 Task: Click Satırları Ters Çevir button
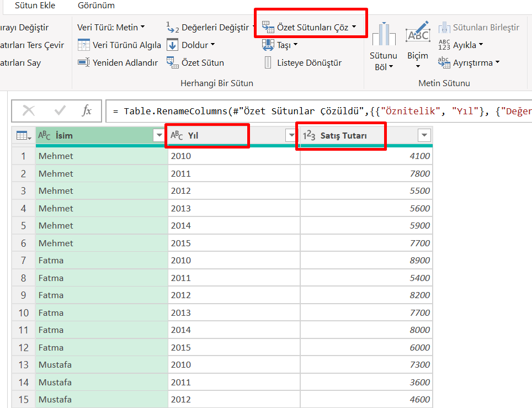[x=32, y=45]
